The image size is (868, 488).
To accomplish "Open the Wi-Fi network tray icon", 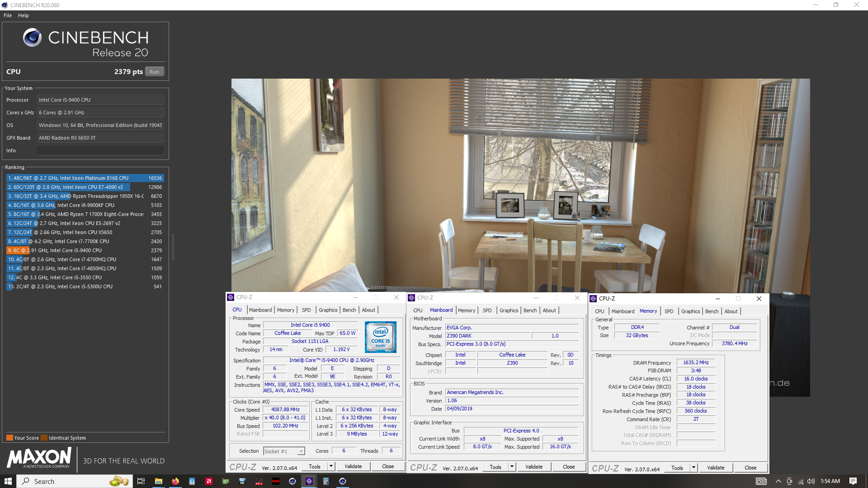I will tap(801, 481).
